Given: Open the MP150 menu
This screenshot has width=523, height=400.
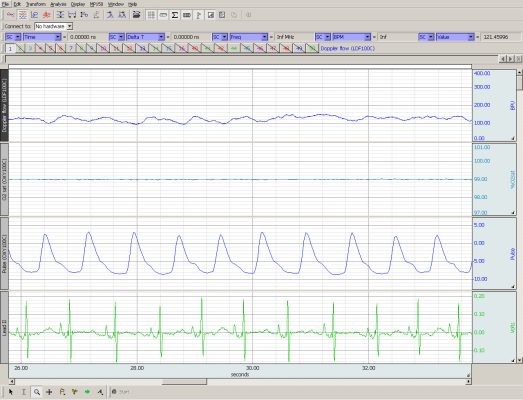Looking at the screenshot, I should (96, 4).
